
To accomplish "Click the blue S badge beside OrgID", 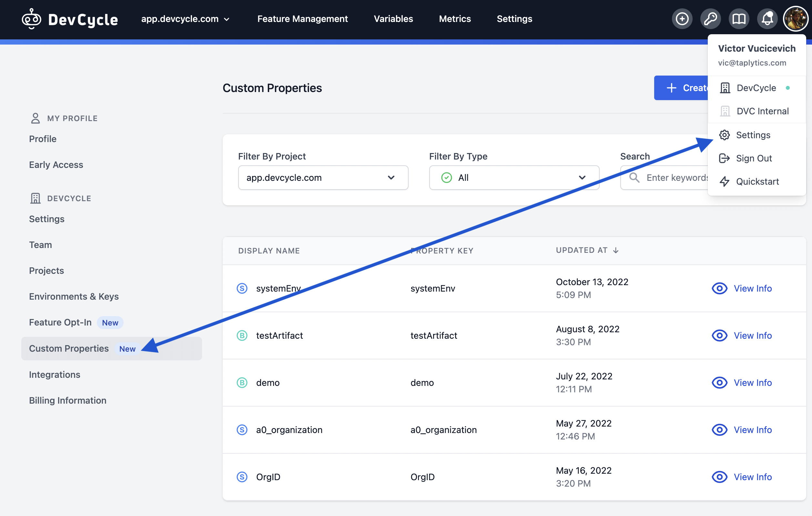I will pos(242,477).
